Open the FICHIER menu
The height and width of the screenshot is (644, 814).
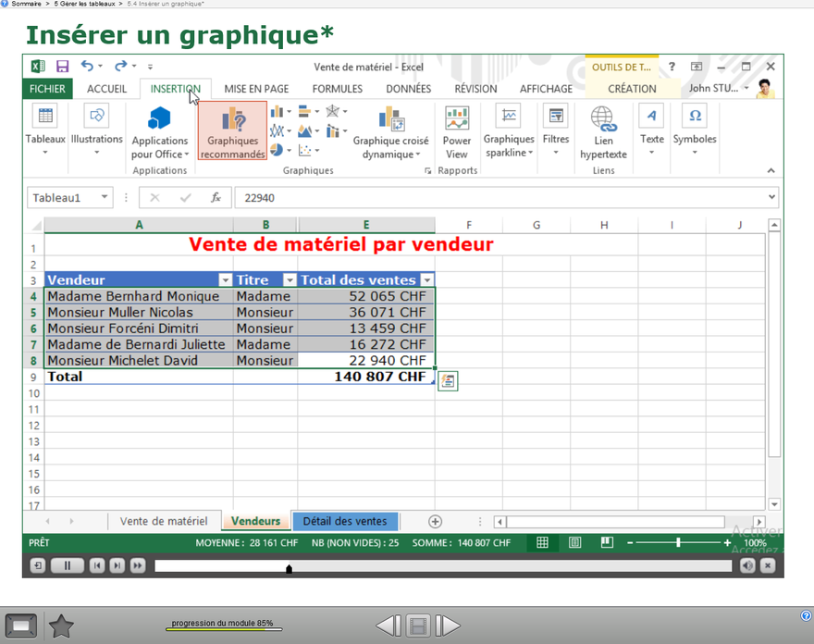47,89
